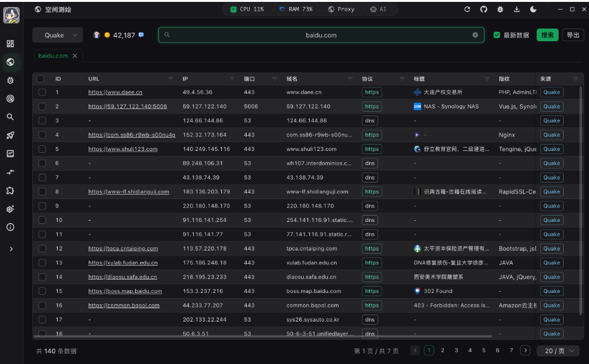The width and height of the screenshot is (589, 364).
Task: Go to results page 2
Action: [443, 351]
